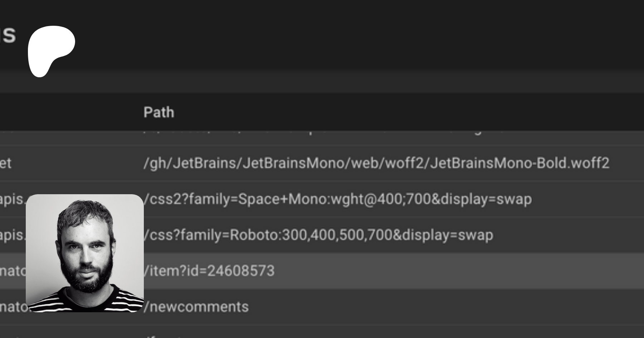Viewport: 644px width, 338px height.
Task: Select the Space+Mono css2 path entry
Action: [337, 199]
